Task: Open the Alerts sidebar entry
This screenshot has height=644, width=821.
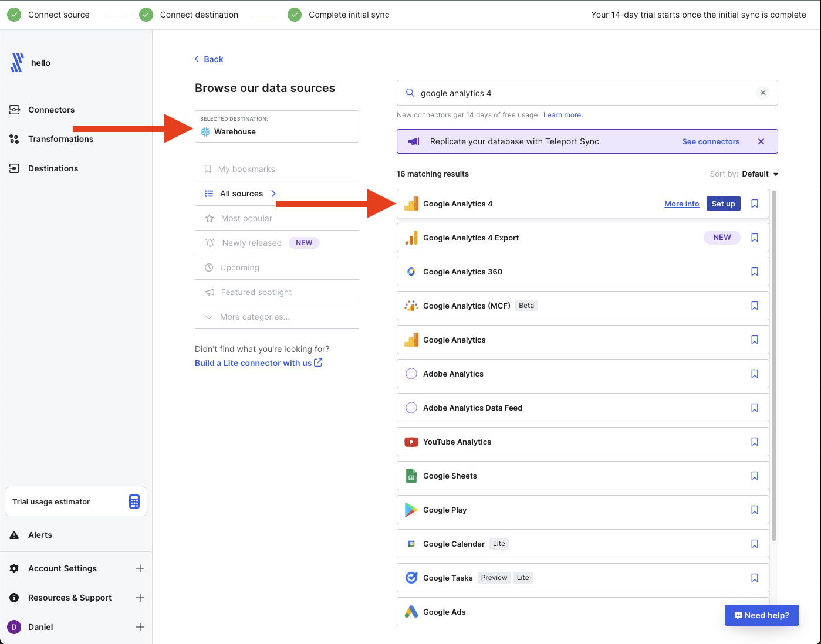Action: (40, 535)
